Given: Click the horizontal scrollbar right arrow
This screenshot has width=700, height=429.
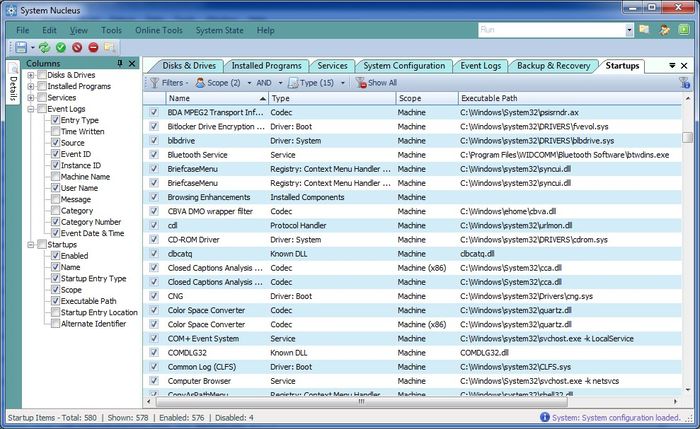Looking at the screenshot, I should tap(675, 402).
